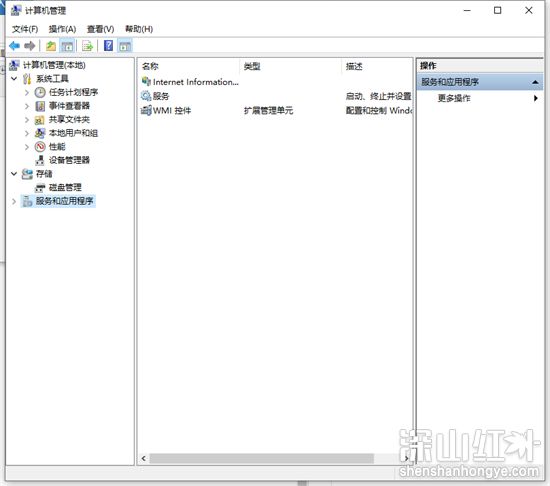Click the 启动、终止并设置 description cell

[378, 96]
